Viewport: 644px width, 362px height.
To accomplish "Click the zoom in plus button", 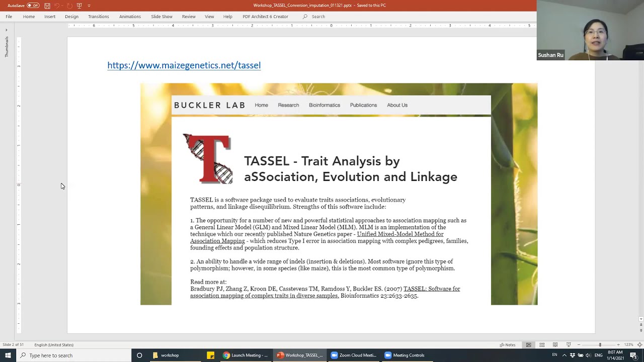I will click(618, 345).
